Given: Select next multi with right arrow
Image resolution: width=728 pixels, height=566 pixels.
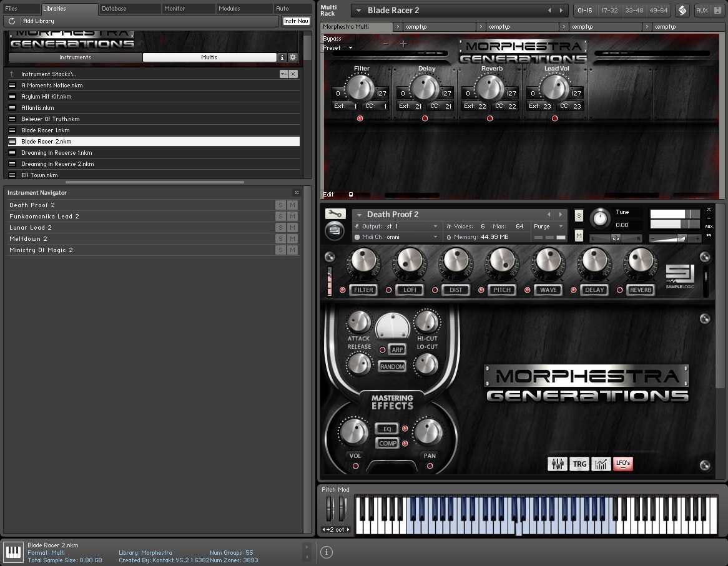Looking at the screenshot, I should (x=561, y=10).
